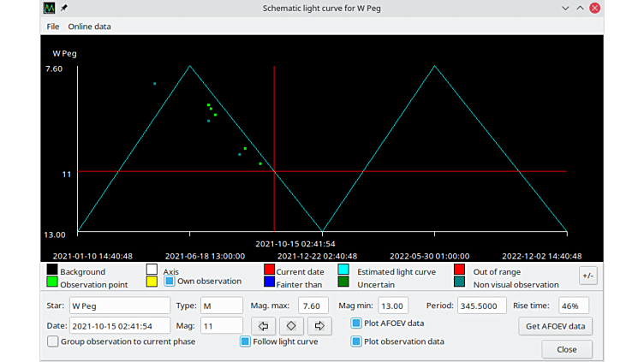Screen dimensions: 644x362
Task: Uncheck Plot AFOEV data
Action: [x=356, y=323]
